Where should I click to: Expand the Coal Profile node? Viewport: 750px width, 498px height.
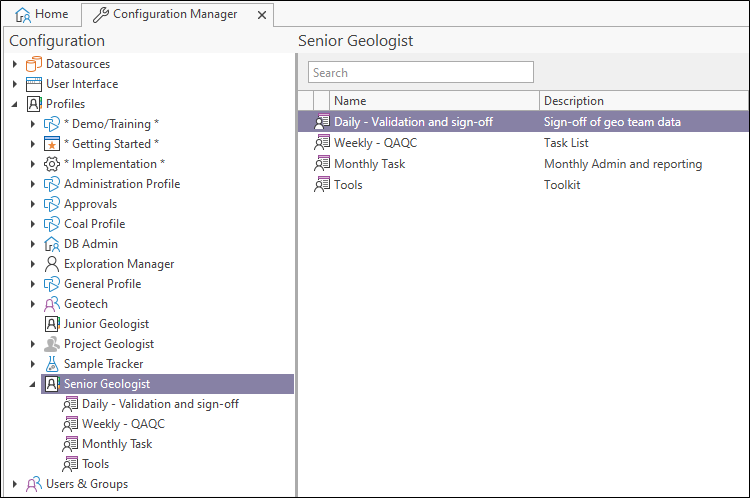[x=33, y=224]
